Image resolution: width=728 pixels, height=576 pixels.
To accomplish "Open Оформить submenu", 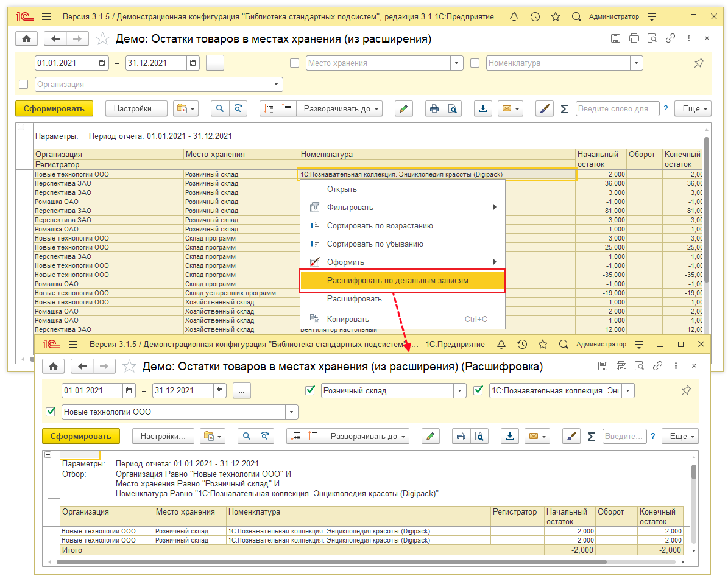I will coord(402,262).
